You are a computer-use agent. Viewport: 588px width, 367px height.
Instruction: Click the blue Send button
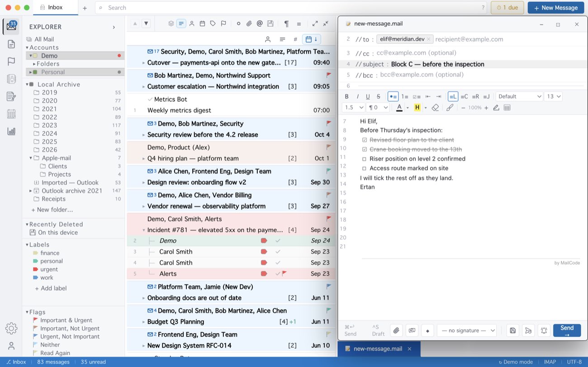567,330
